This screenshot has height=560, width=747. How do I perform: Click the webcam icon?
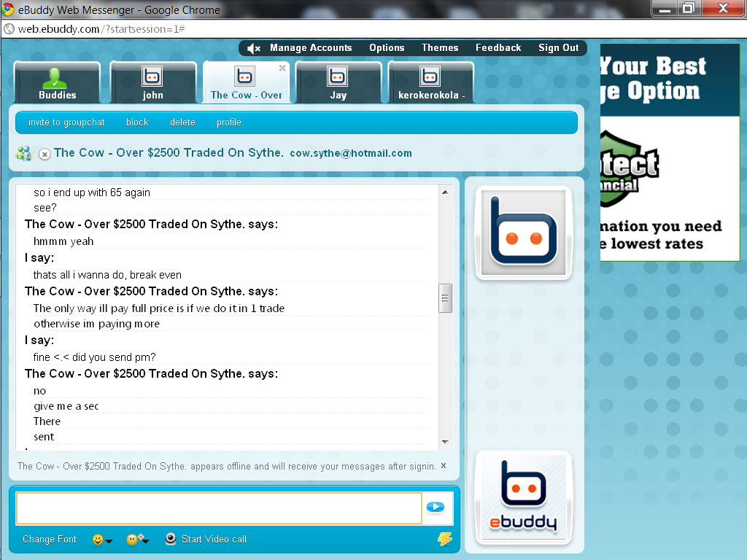click(171, 539)
